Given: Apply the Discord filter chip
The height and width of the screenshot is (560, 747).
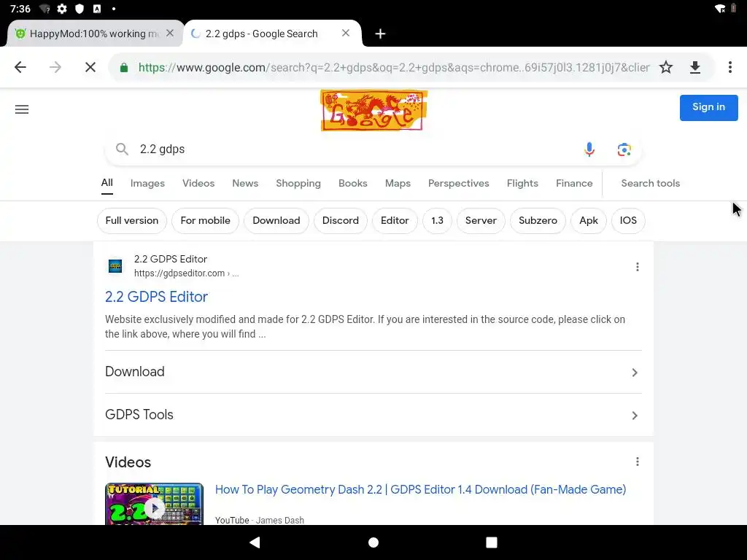Looking at the screenshot, I should click(341, 220).
